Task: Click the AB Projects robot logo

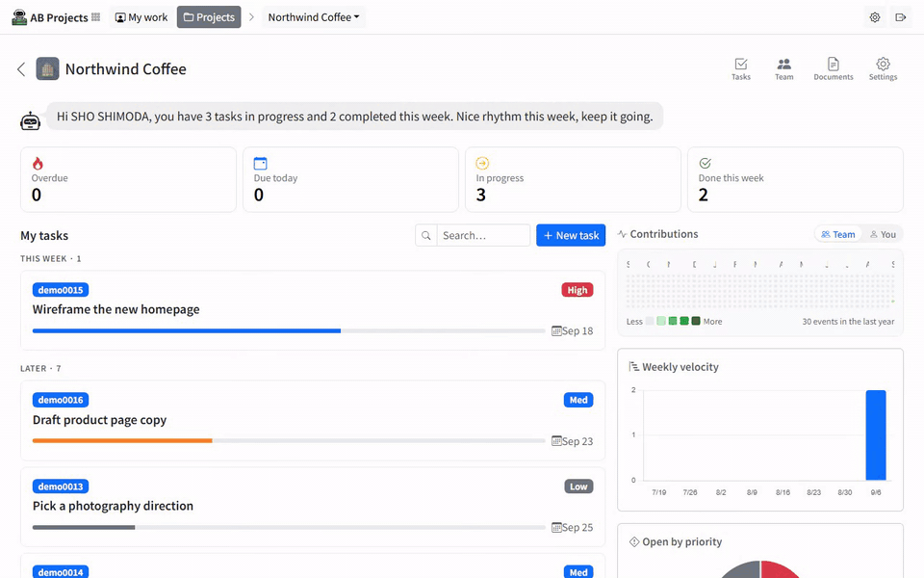Action: tap(19, 17)
